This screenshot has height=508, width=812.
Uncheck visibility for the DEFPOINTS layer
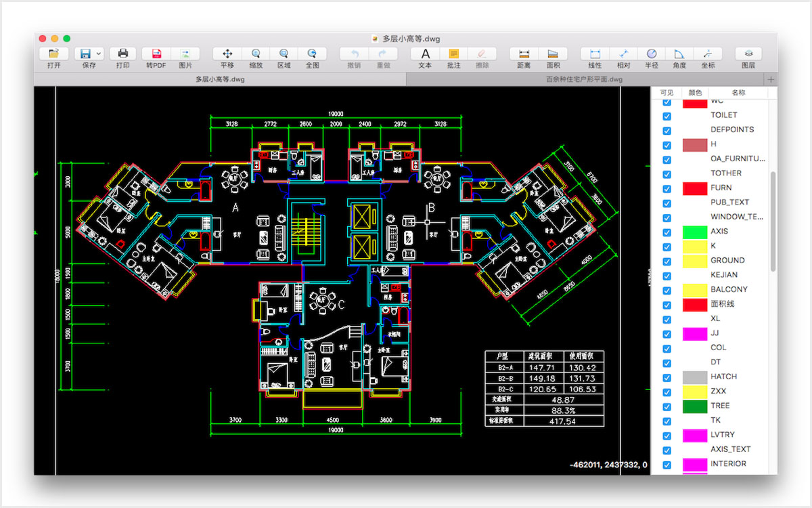click(x=667, y=130)
